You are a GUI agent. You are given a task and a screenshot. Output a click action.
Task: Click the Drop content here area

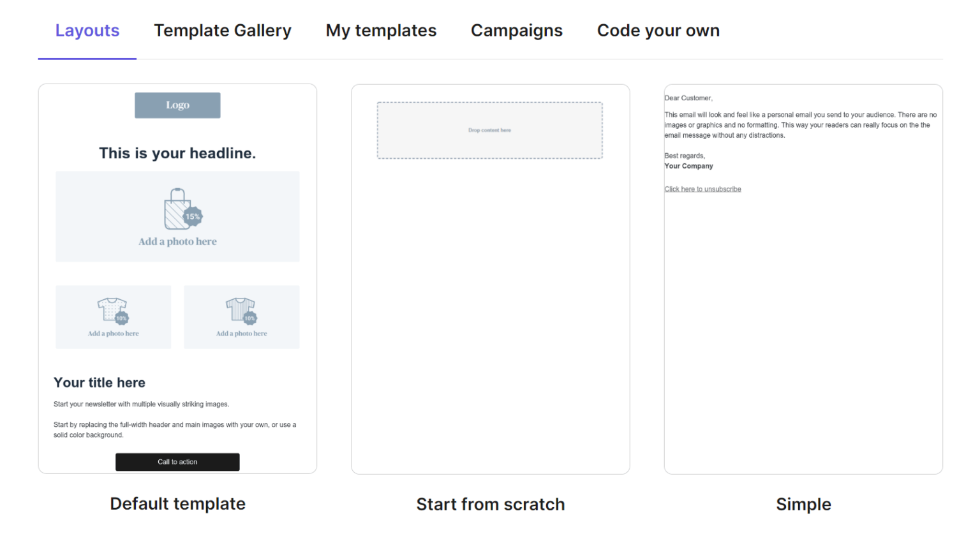pos(490,130)
